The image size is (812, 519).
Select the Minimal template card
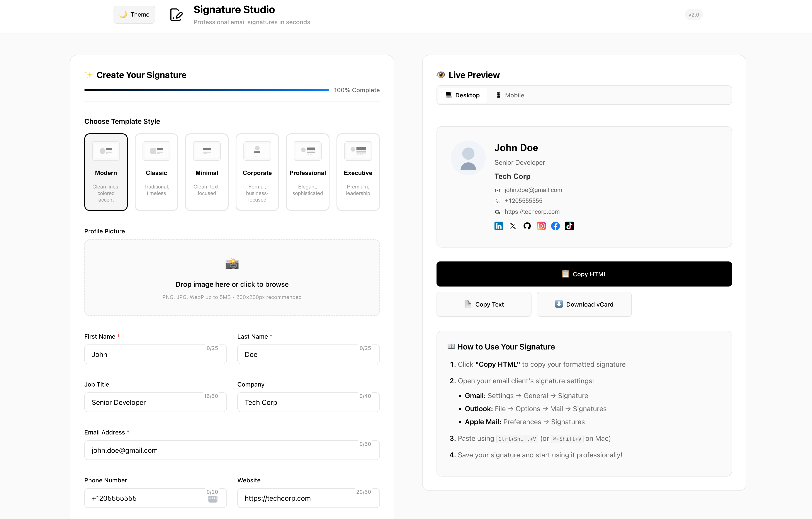pos(207,172)
